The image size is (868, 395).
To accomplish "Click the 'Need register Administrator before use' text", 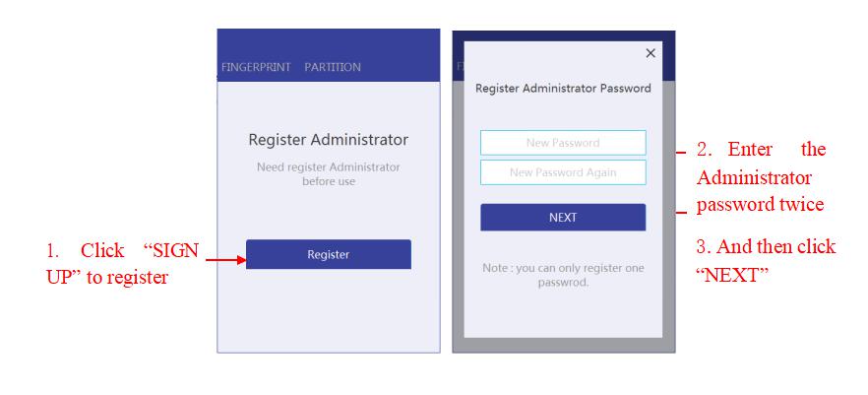I will 328,174.
